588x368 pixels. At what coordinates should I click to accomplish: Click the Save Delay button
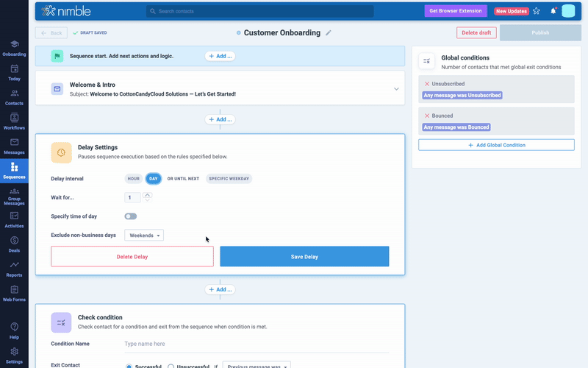point(304,256)
